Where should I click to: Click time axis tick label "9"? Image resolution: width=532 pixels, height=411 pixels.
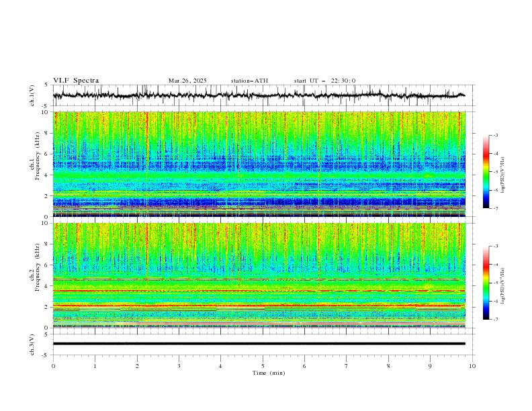pyautogui.click(x=430, y=366)
